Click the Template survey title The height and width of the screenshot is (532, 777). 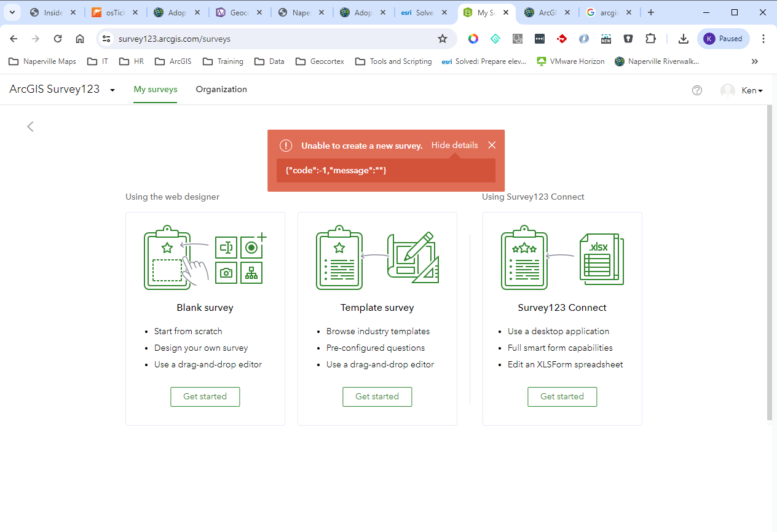point(377,308)
